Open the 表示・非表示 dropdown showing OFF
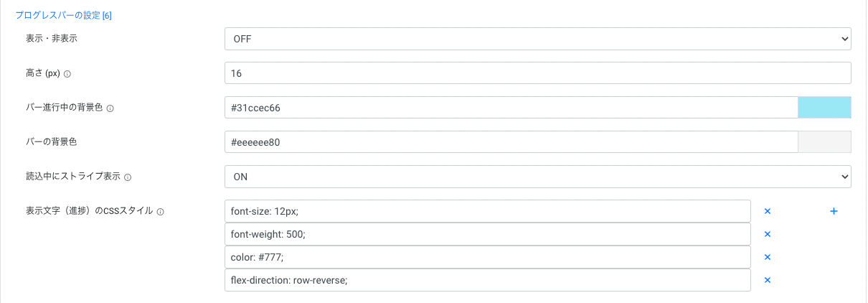 538,39
